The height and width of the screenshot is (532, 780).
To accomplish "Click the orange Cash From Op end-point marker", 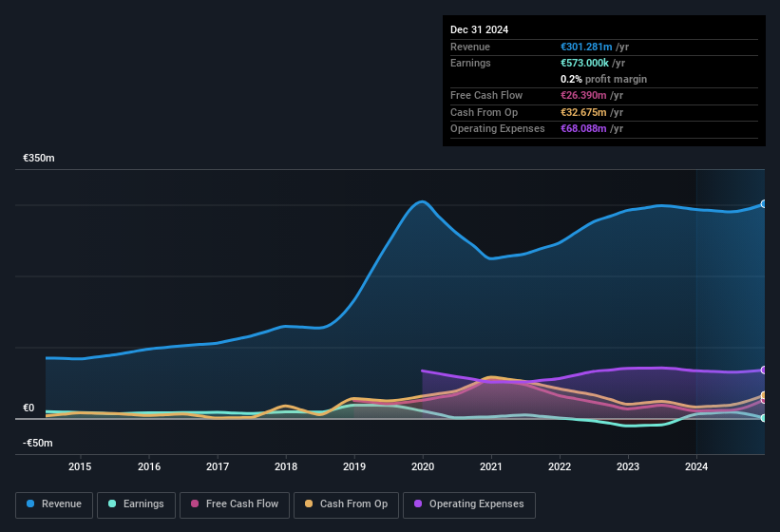I will click(763, 395).
